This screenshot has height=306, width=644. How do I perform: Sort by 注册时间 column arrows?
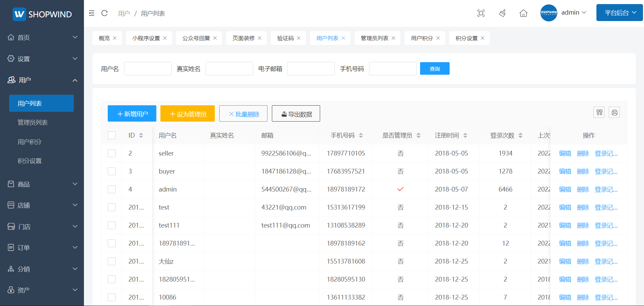coord(465,136)
